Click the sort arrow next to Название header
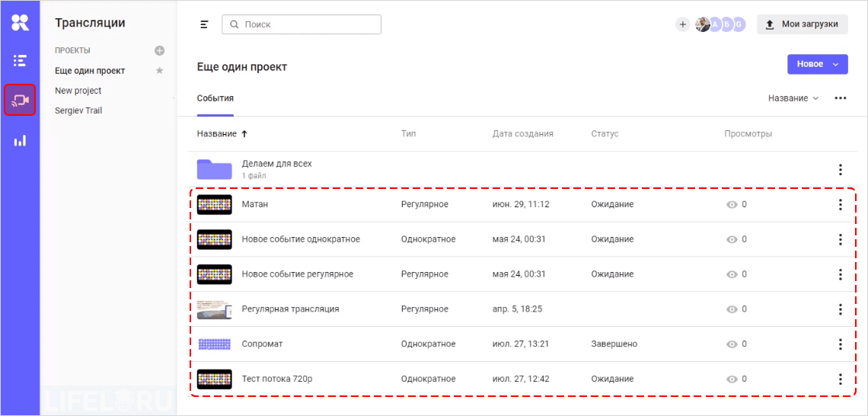 click(x=244, y=134)
